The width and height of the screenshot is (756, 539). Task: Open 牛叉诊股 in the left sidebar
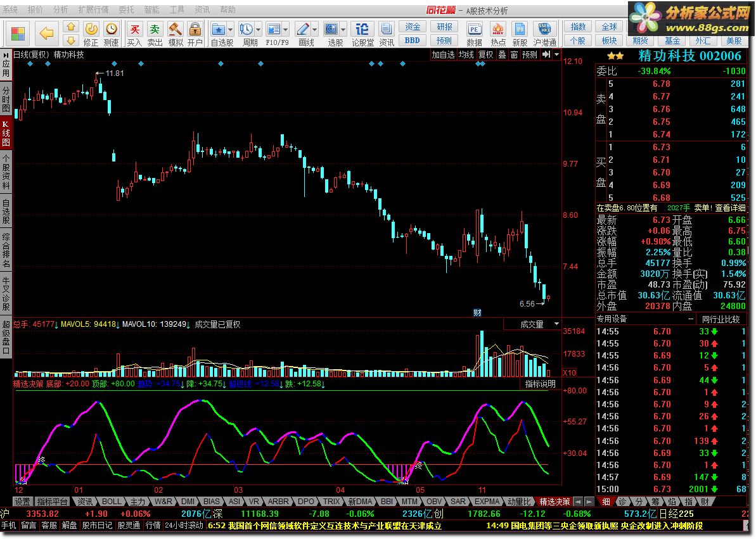[x=6, y=294]
